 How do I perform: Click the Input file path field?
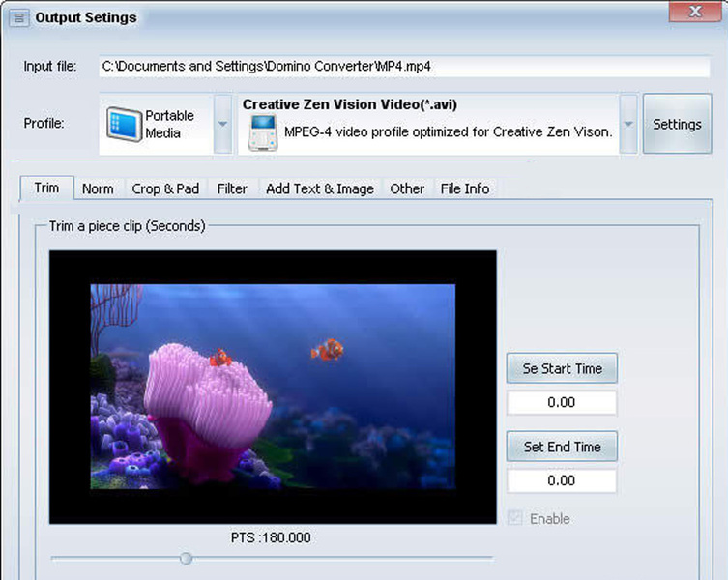pyautogui.click(x=404, y=67)
